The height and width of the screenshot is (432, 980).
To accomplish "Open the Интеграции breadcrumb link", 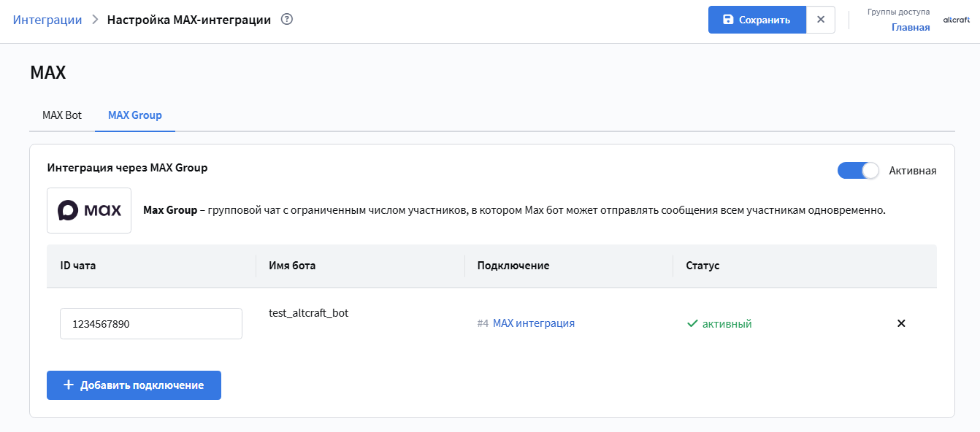I will click(47, 20).
